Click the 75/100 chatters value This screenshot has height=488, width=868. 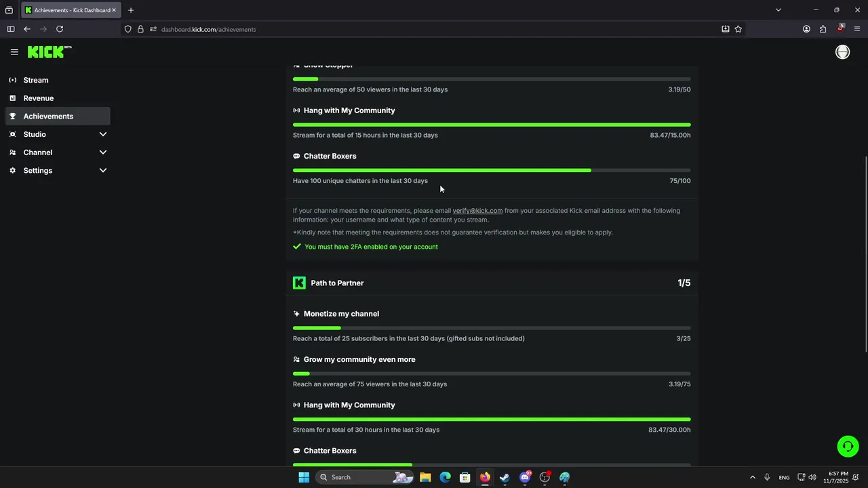(x=680, y=181)
